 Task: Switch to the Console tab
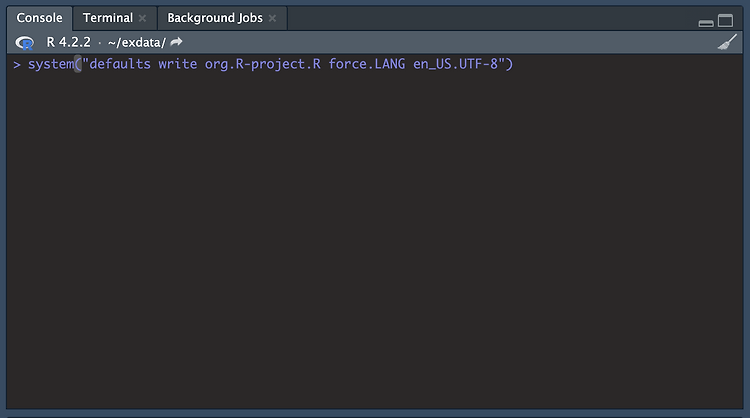[39, 18]
